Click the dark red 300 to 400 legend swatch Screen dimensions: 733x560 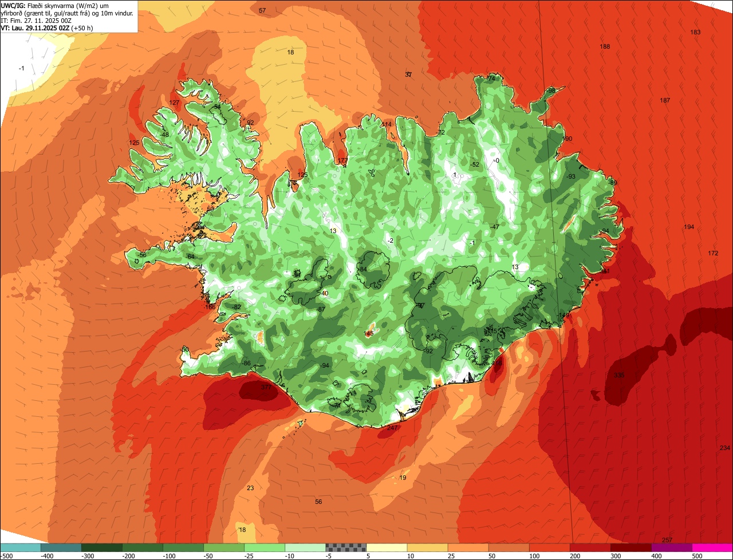pos(631,547)
